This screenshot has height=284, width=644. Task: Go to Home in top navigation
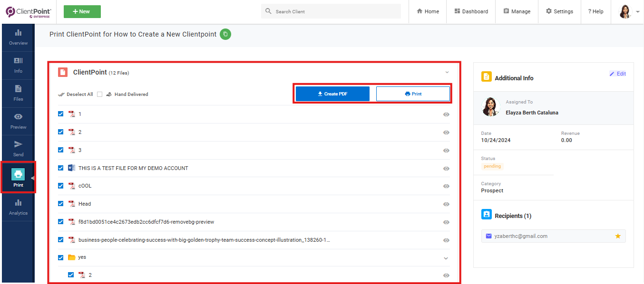[428, 11]
